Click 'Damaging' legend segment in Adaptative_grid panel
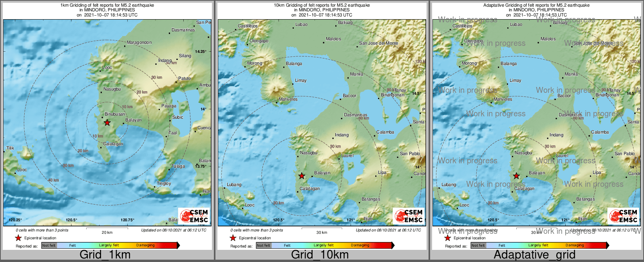The width and height of the screenshot is (644, 262). click(x=575, y=245)
